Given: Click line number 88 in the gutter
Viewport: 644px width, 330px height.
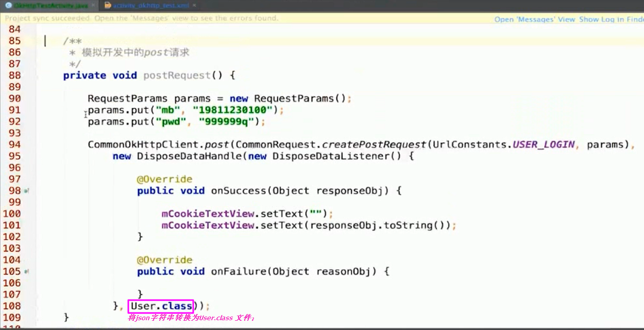Looking at the screenshot, I should [14, 75].
